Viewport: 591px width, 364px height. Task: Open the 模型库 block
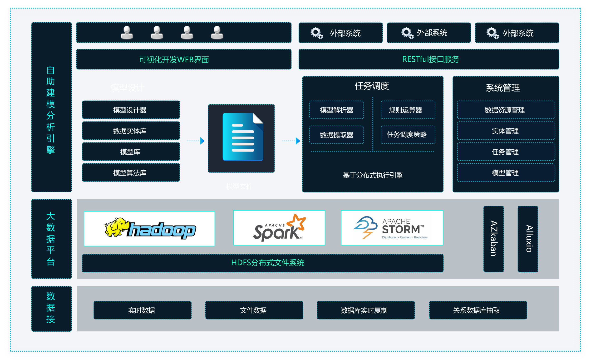(131, 152)
